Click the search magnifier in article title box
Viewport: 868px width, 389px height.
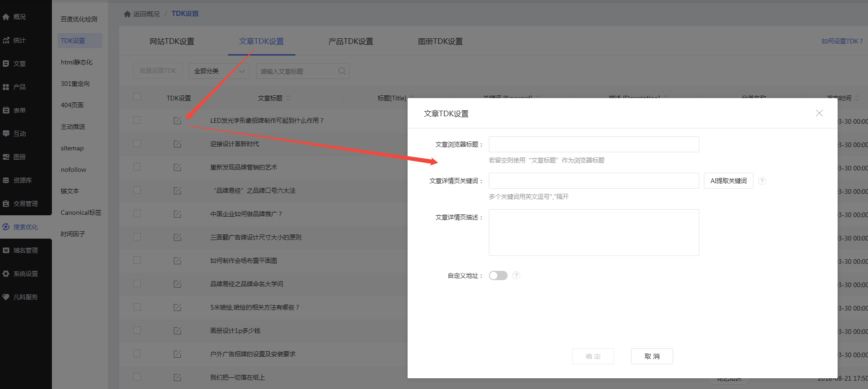pos(342,71)
